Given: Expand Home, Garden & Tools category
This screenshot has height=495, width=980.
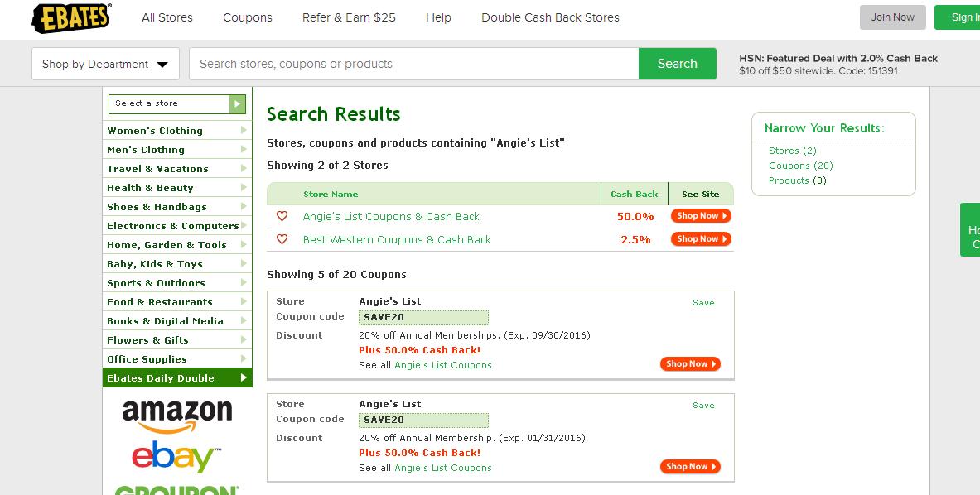Looking at the screenshot, I should (177, 245).
